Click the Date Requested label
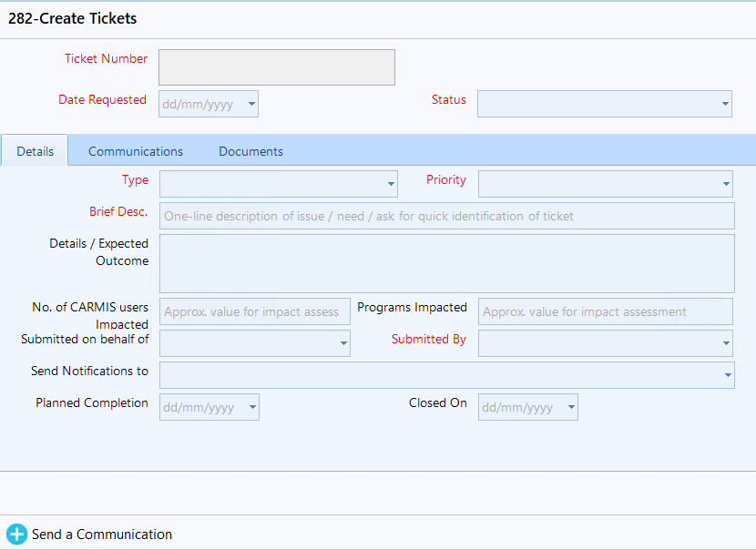 (102, 99)
